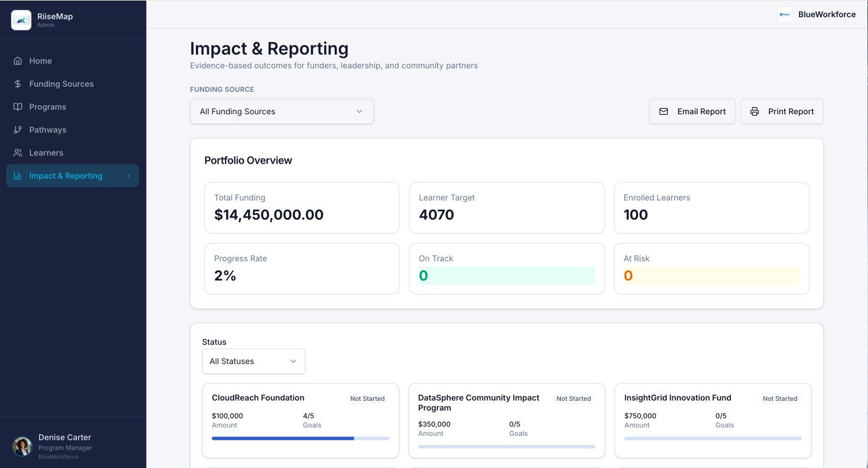Click the RiiseMap logo icon
868x468 pixels.
point(21,20)
